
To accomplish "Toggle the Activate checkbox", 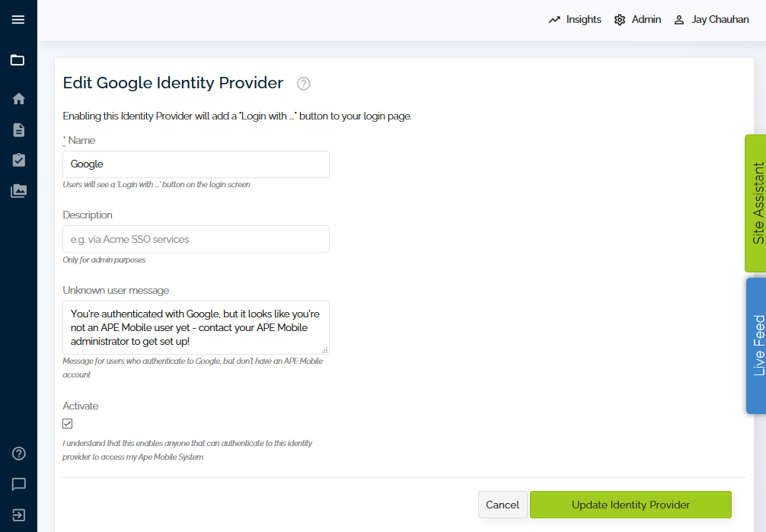I will 68,424.
